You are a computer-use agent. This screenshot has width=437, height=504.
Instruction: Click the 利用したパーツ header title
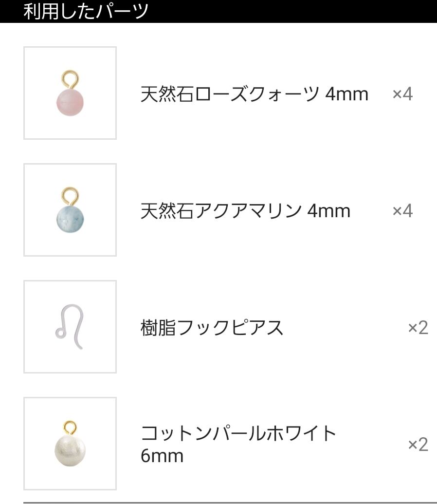tap(86, 11)
